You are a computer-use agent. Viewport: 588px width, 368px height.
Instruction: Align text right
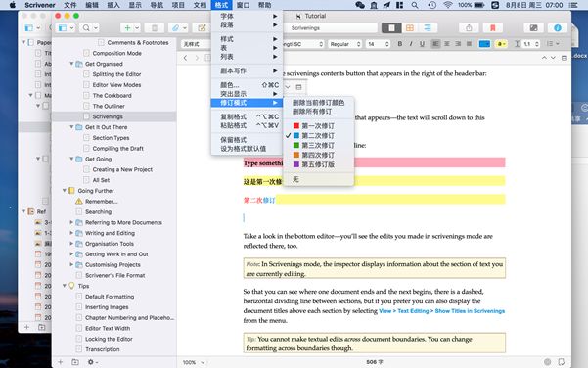point(458,44)
